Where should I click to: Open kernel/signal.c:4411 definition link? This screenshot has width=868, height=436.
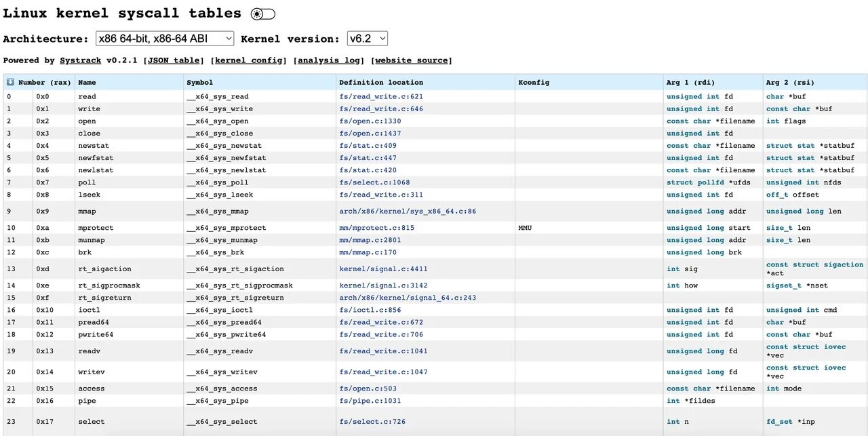coord(384,269)
